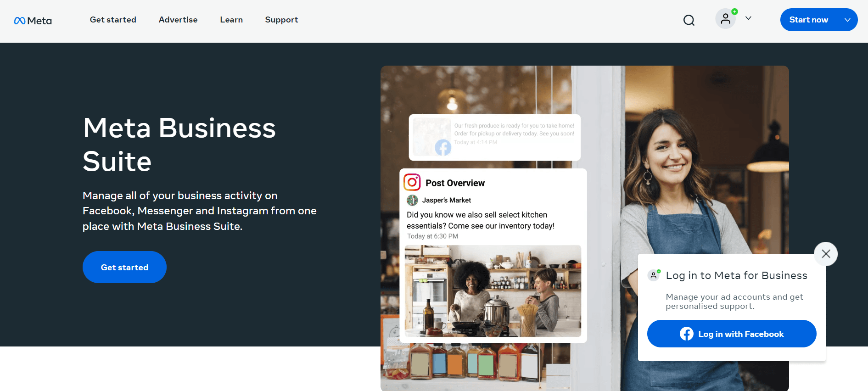Screen dimensions: 868x391
Task: Click the 'Today at 4:14 PM' timestamp
Action: click(476, 142)
